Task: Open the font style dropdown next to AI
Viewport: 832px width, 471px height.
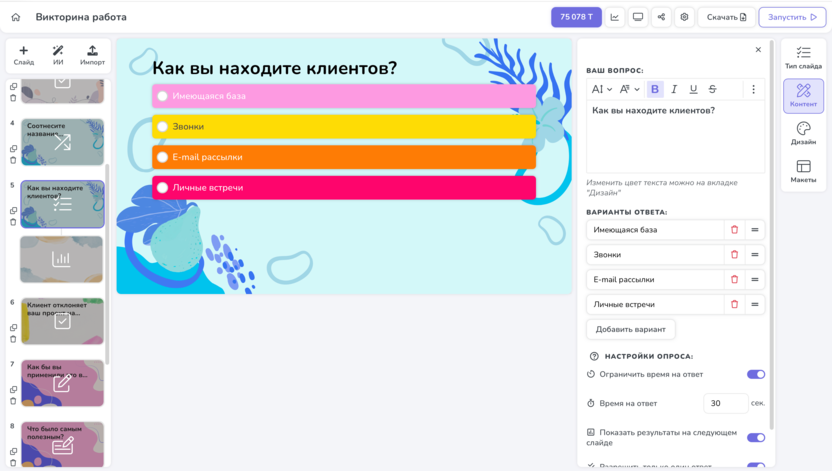Action: pos(629,89)
